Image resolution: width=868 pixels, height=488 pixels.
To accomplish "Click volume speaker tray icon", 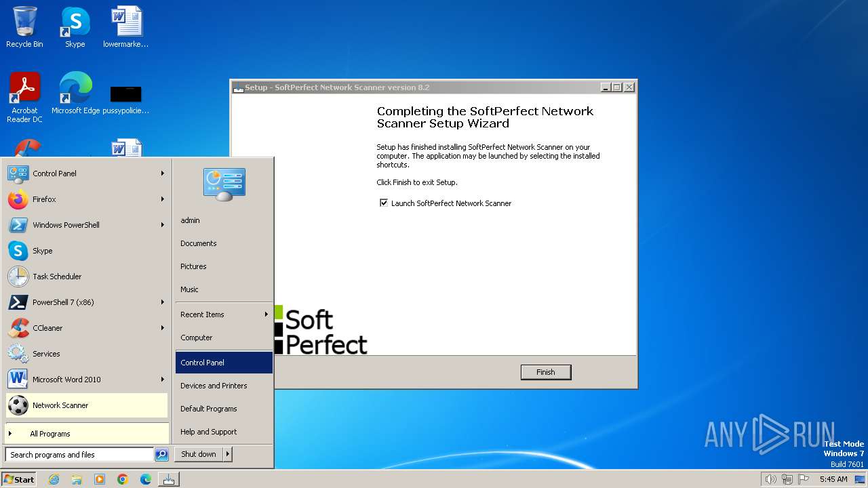I will (770, 479).
